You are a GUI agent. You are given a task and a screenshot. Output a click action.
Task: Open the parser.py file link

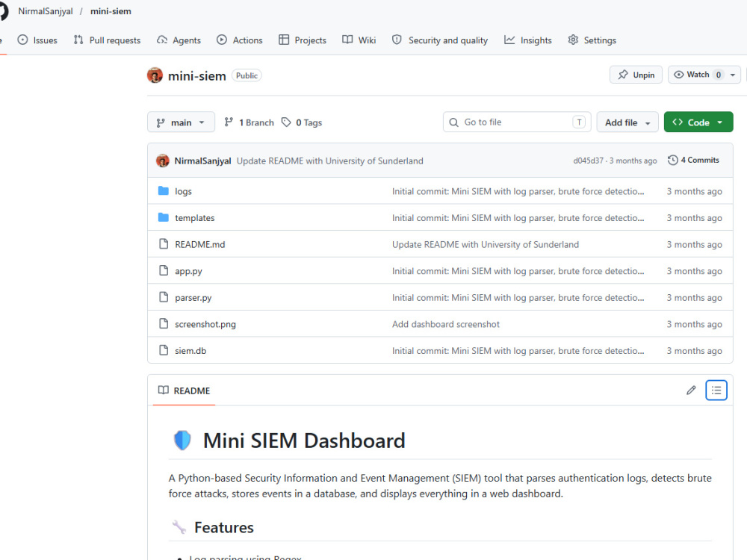193,298
